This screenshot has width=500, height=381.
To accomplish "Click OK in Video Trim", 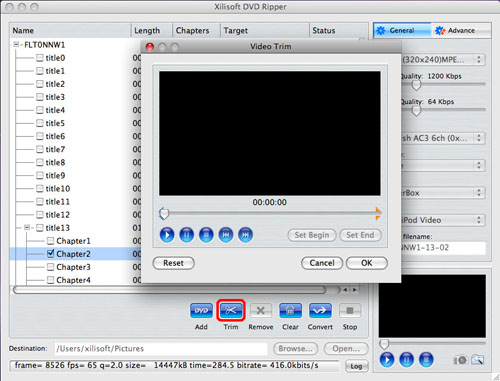I will click(x=367, y=263).
